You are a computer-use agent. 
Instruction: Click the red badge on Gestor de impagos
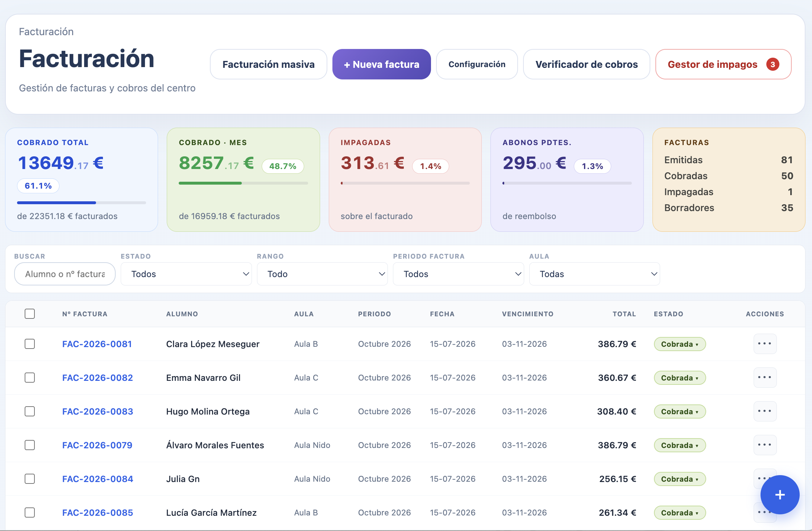pos(772,65)
